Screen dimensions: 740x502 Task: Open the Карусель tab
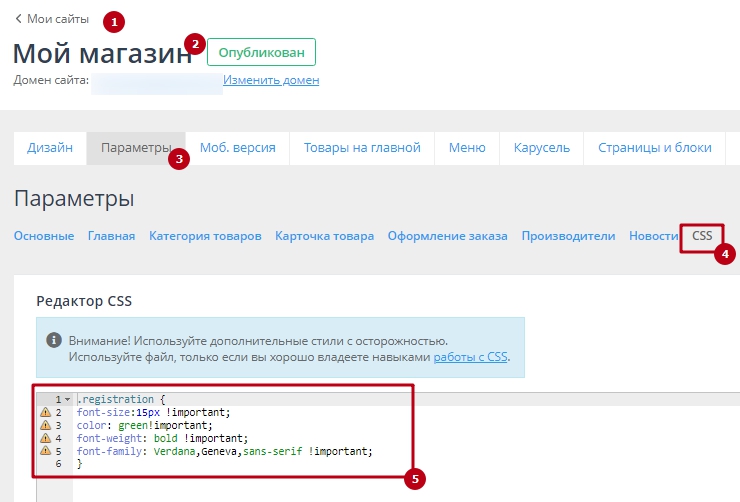pos(541,148)
